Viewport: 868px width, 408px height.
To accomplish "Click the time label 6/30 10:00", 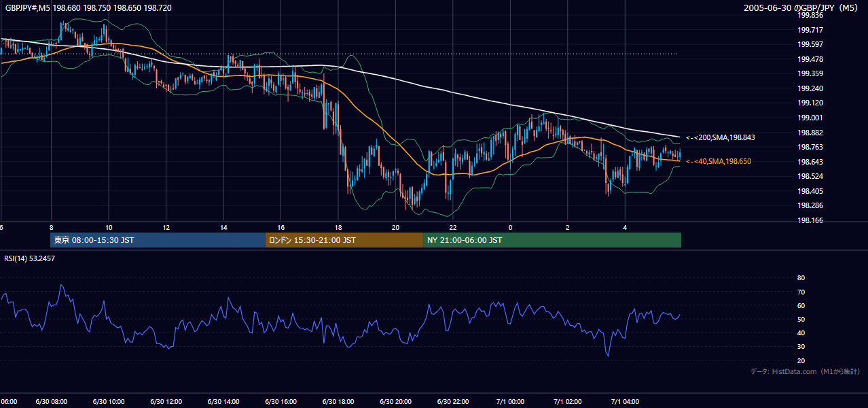I will 109,402.
